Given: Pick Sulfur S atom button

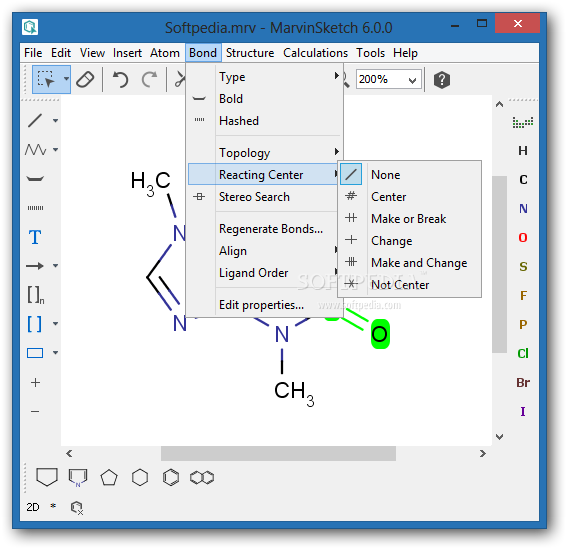Looking at the screenshot, I should click(x=523, y=266).
